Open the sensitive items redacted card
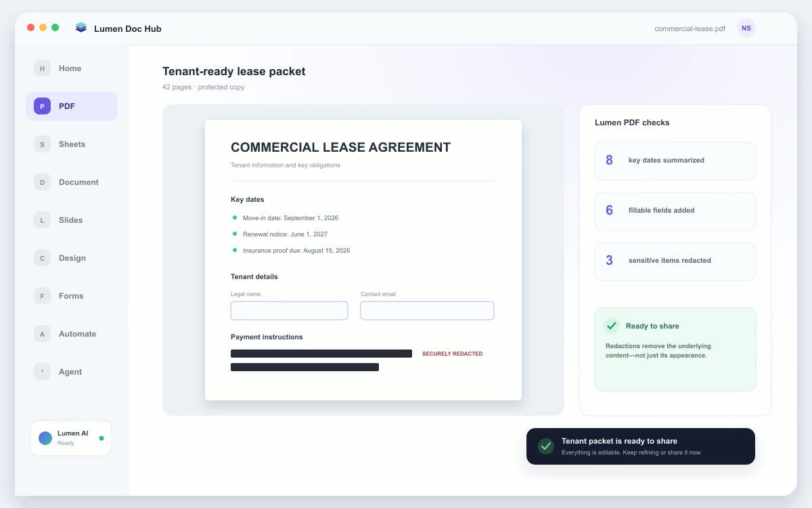The image size is (812, 508). pyautogui.click(x=675, y=261)
